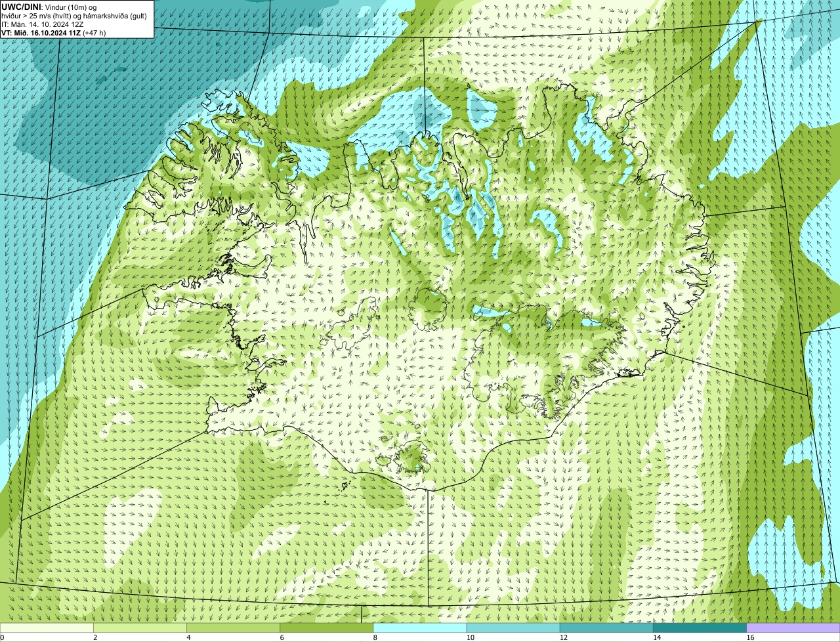Click the light yellow-green 2–4 m/s legend swatch
The image size is (840, 642).
pos(140,628)
